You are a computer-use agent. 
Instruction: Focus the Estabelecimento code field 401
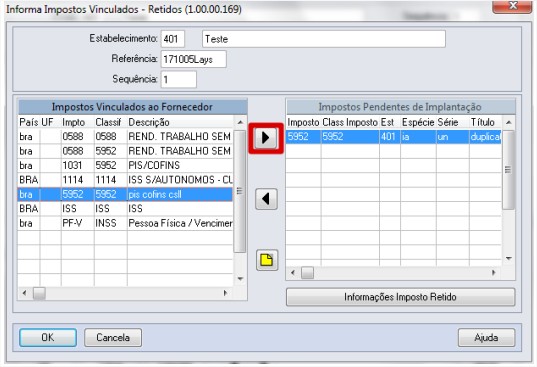pyautogui.click(x=173, y=39)
